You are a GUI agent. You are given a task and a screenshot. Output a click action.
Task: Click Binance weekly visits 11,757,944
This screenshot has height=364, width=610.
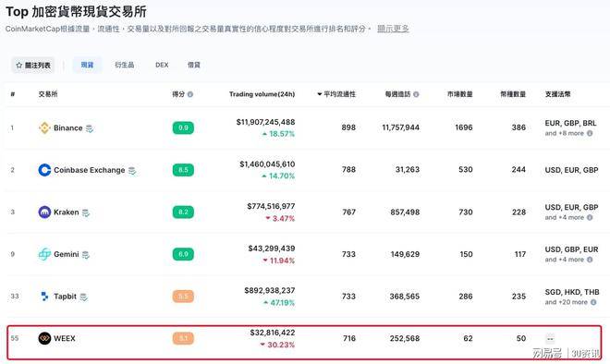tap(401, 127)
